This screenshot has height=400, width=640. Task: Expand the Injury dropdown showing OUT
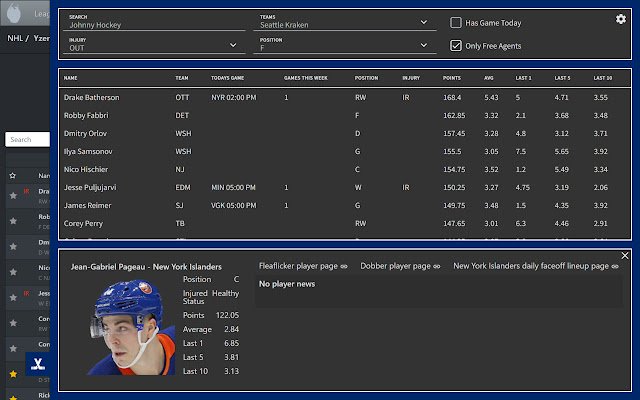click(154, 45)
